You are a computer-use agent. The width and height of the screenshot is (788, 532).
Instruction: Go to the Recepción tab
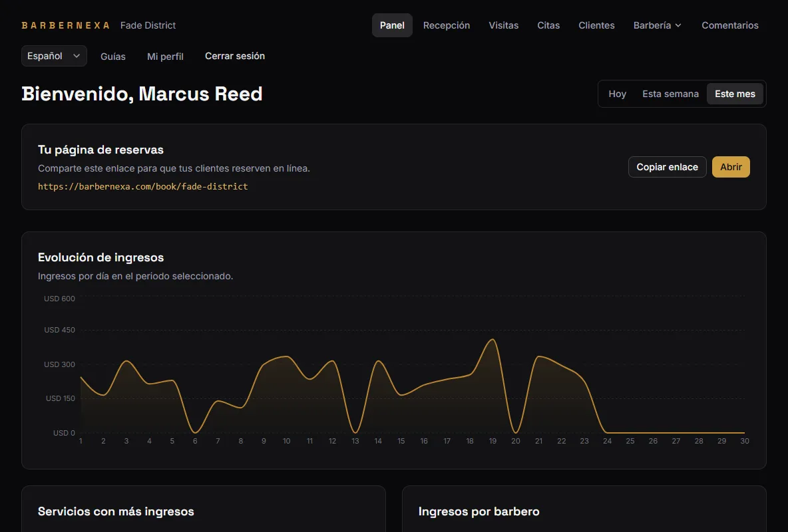[x=447, y=25]
